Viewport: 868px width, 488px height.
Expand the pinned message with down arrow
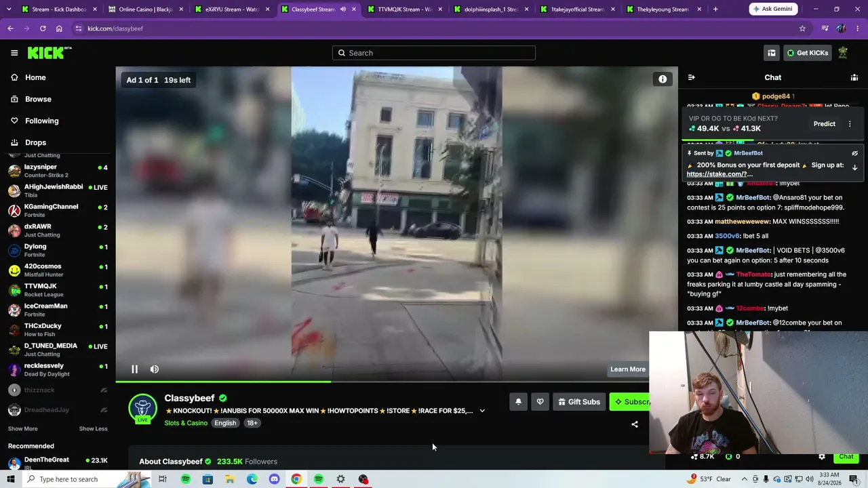coord(854,167)
